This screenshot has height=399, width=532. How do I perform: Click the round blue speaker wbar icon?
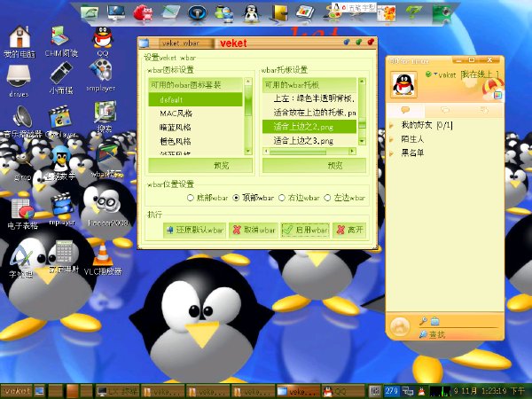pyautogui.click(x=197, y=13)
